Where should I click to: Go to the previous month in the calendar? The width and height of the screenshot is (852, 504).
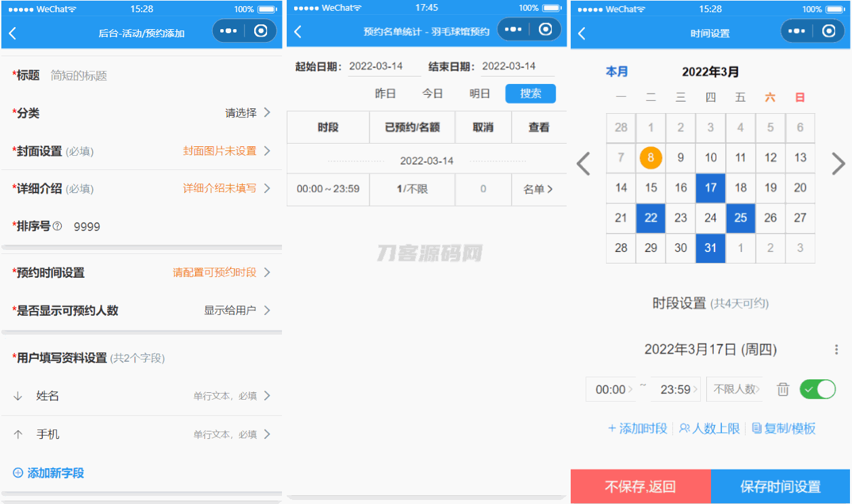pos(584,164)
